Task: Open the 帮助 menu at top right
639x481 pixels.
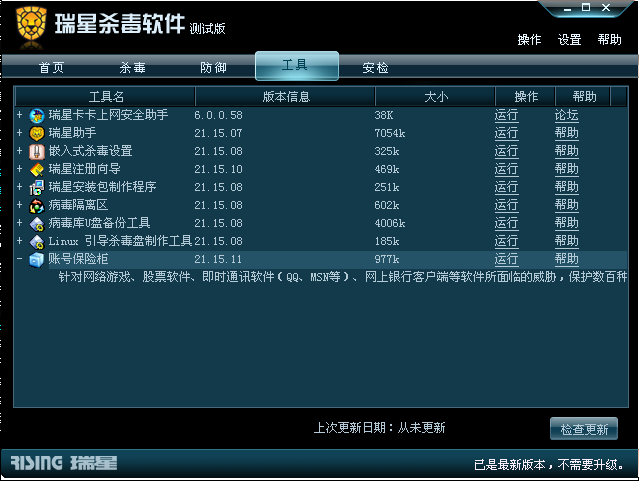Action: click(x=609, y=40)
